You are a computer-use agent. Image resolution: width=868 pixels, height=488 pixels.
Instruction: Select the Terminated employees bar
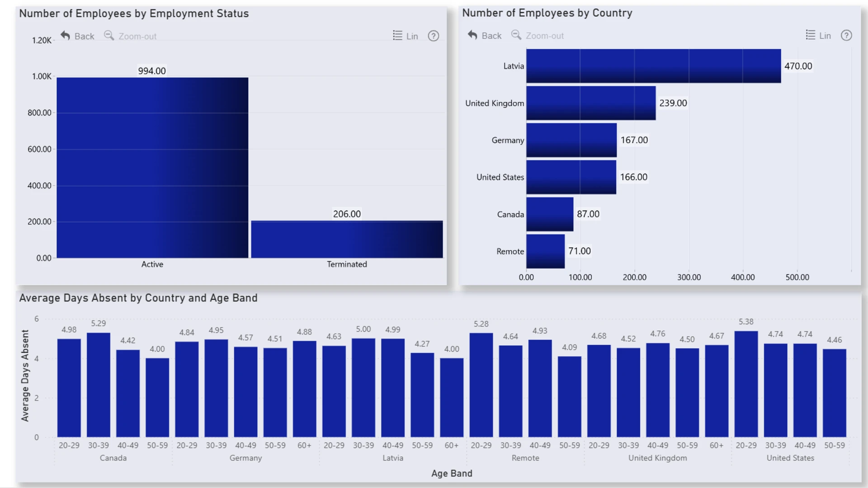click(x=347, y=239)
